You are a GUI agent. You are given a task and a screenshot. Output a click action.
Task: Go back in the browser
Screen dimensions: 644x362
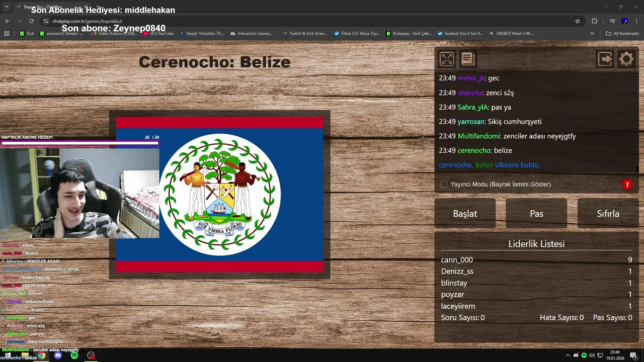coord(7,21)
